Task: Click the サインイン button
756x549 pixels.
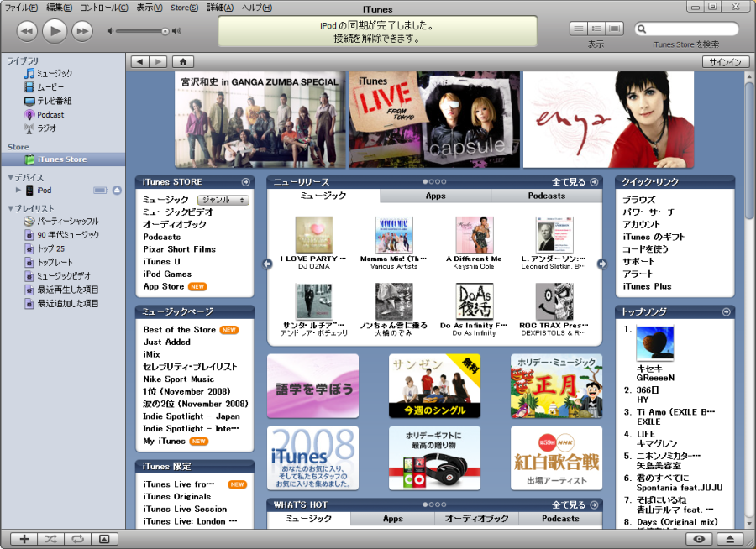Action: pyautogui.click(x=726, y=61)
